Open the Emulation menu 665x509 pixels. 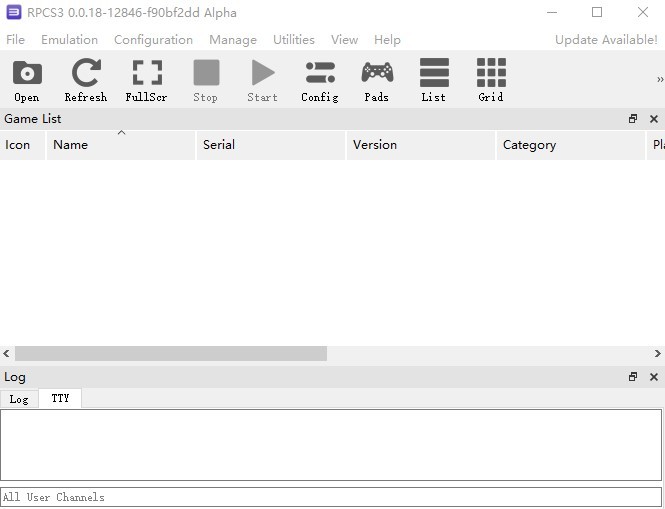[x=69, y=40]
